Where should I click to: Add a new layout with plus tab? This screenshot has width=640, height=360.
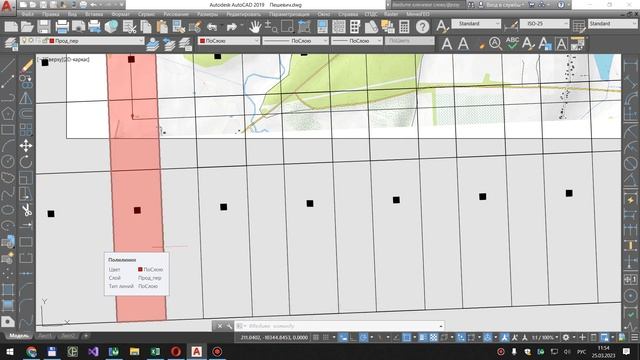86,336
